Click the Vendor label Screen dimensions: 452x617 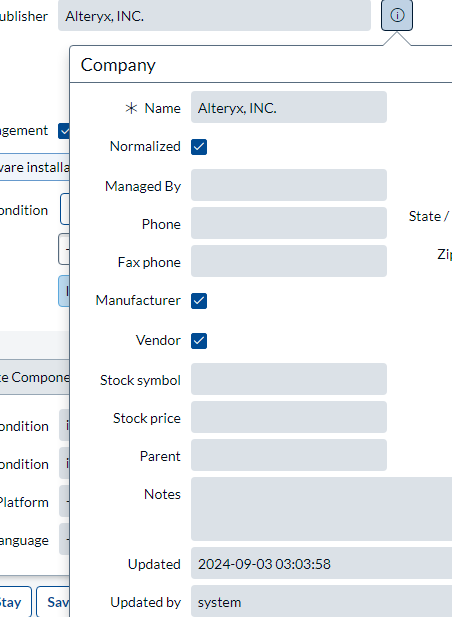(x=158, y=340)
